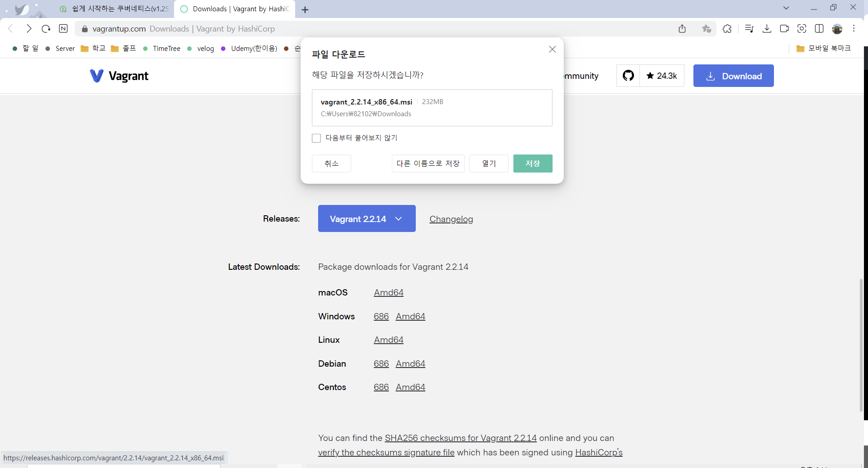Open the user profile avatar

(837, 29)
